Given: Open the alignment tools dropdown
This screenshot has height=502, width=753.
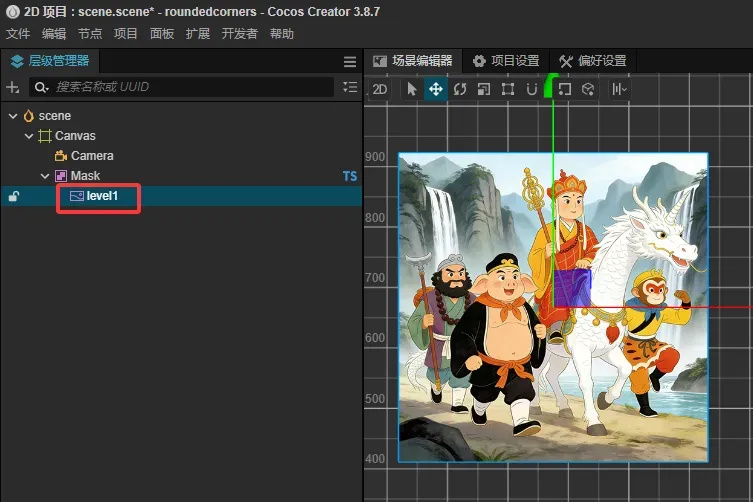Looking at the screenshot, I should pyautogui.click(x=619, y=89).
